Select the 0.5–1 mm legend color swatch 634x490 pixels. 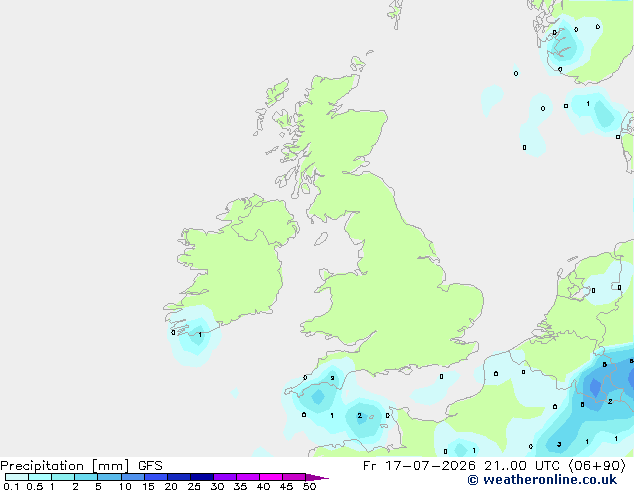(40, 477)
